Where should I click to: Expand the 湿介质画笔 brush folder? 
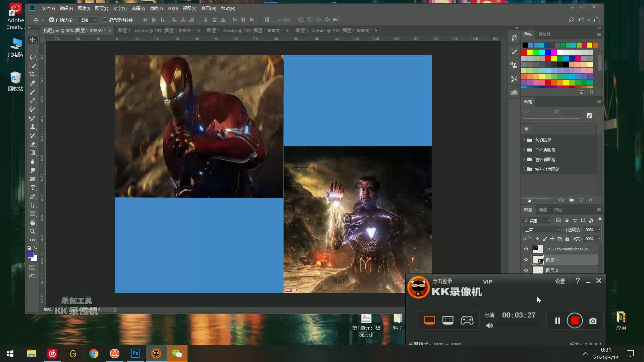524,159
